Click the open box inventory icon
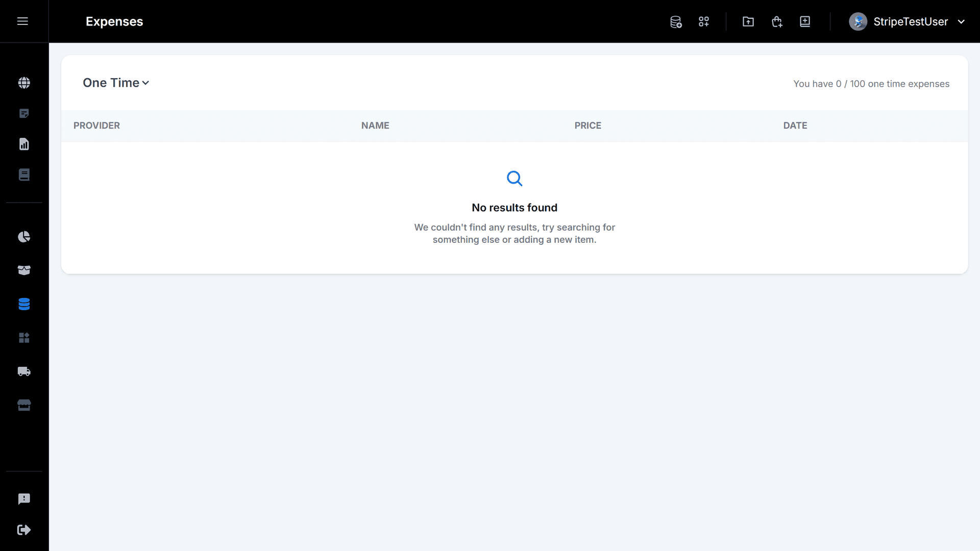The width and height of the screenshot is (980, 551). pos(24,270)
